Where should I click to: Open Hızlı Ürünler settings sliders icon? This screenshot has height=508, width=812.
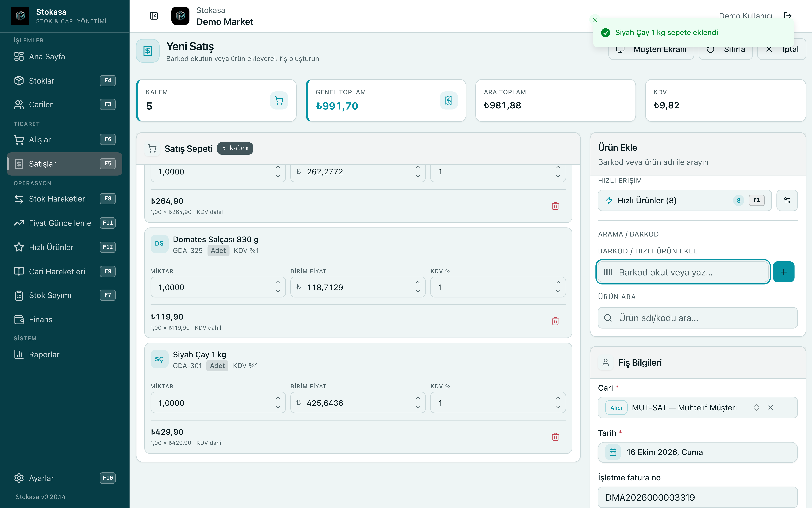pyautogui.click(x=787, y=201)
